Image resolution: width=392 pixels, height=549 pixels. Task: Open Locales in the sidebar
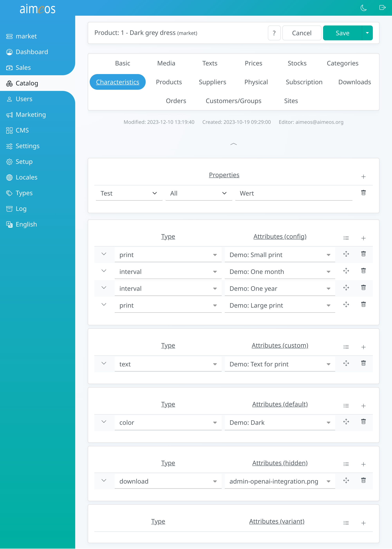tap(37, 177)
